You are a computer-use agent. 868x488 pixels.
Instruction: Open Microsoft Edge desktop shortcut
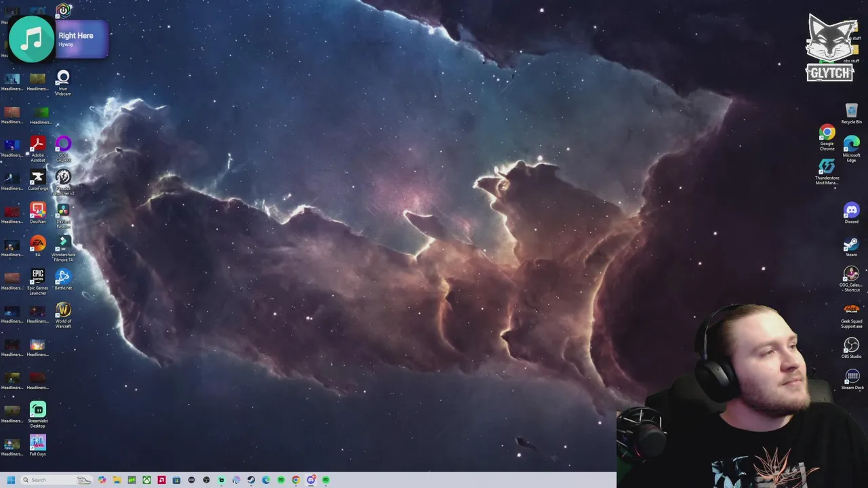(852, 149)
